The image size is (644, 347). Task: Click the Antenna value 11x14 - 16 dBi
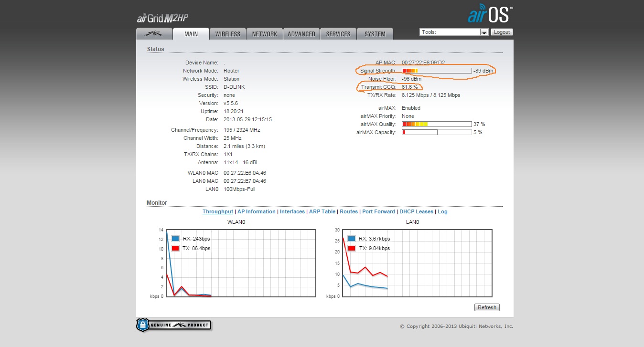241,162
